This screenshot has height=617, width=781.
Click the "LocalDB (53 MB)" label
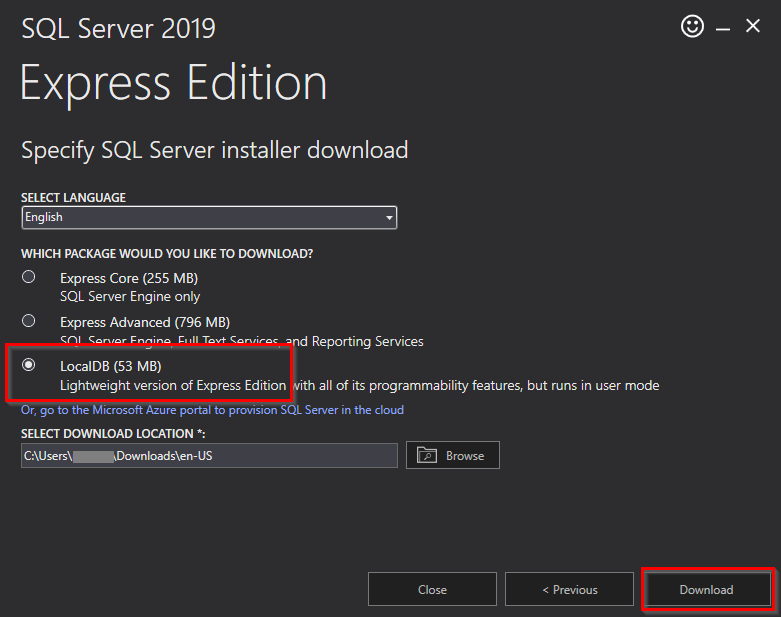click(111, 366)
